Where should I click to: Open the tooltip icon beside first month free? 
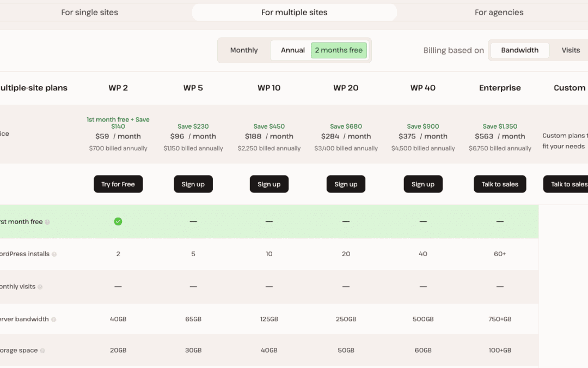[x=47, y=221]
